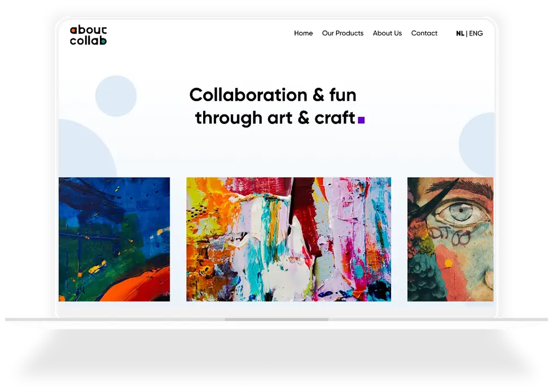Navigate to the Contact page

[424, 33]
